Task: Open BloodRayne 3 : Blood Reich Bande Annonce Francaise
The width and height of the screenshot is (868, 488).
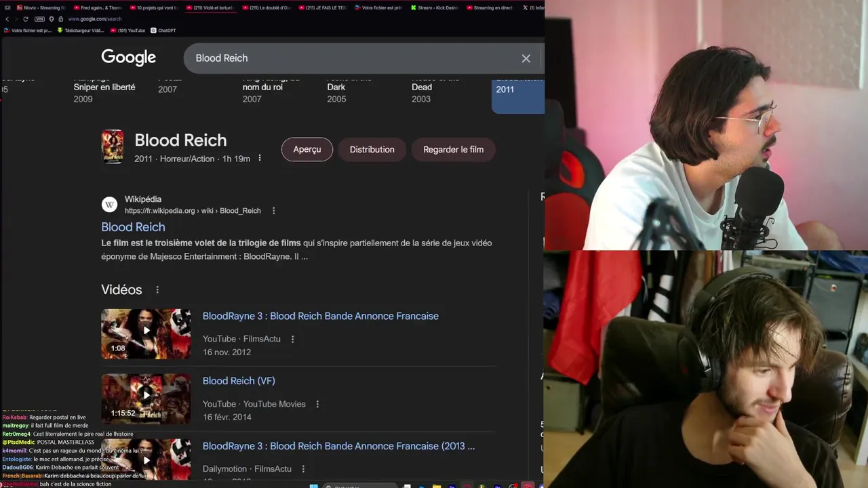Action: click(x=321, y=316)
